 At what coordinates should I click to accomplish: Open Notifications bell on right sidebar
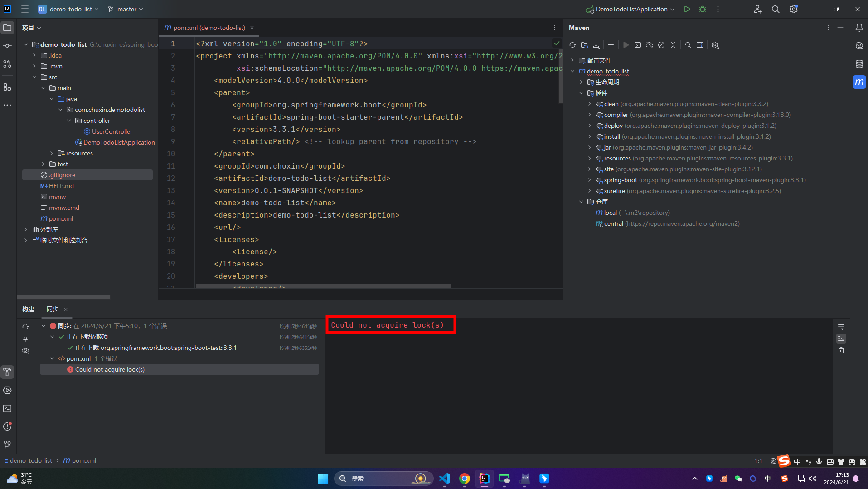pyautogui.click(x=859, y=28)
